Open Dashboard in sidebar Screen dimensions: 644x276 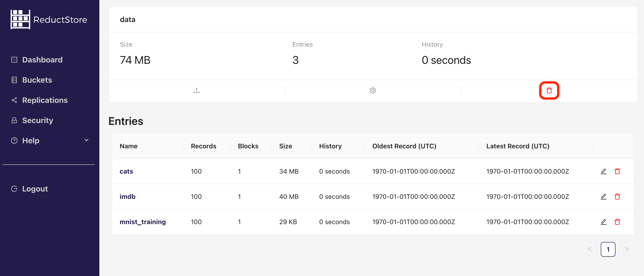42,60
